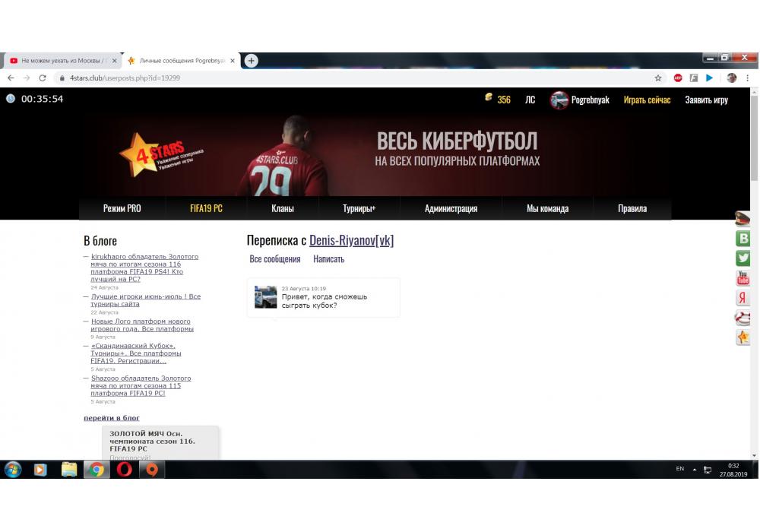Image resolution: width=760 pixels, height=532 pixels.
Task: Open the Администрация menu
Action: click(451, 208)
